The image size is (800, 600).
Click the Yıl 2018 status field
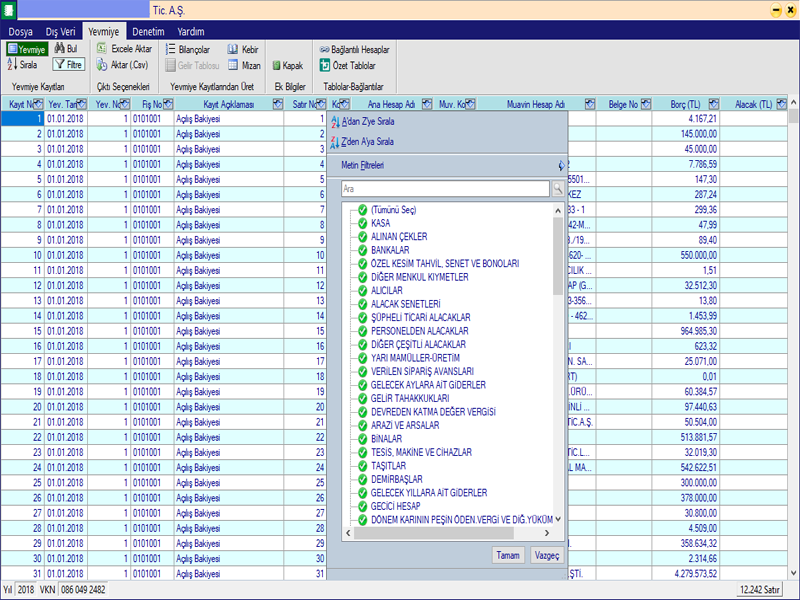click(x=26, y=590)
